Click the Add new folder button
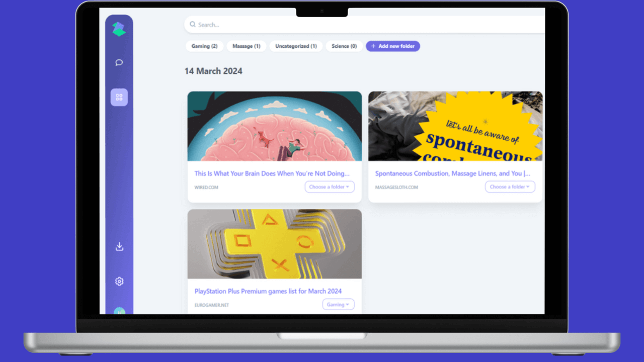This screenshot has width=644, height=362. click(392, 46)
